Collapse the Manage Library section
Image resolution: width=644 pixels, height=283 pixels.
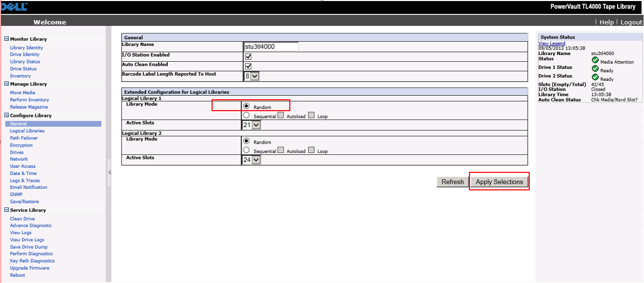tap(7, 83)
